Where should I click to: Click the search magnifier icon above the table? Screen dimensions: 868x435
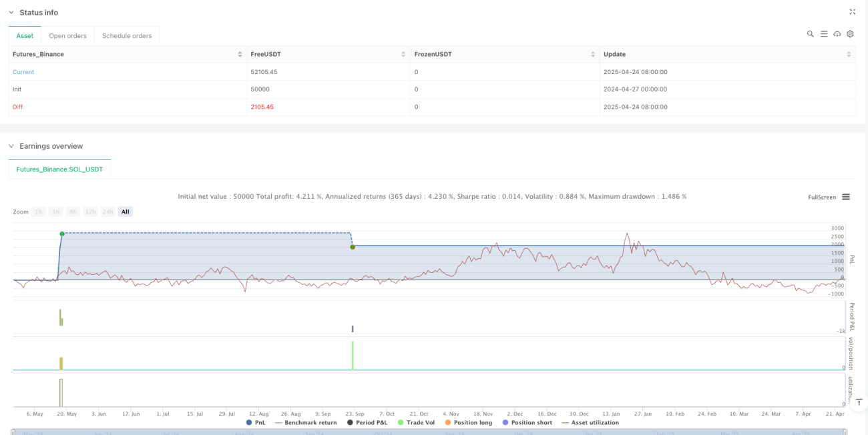coord(810,34)
